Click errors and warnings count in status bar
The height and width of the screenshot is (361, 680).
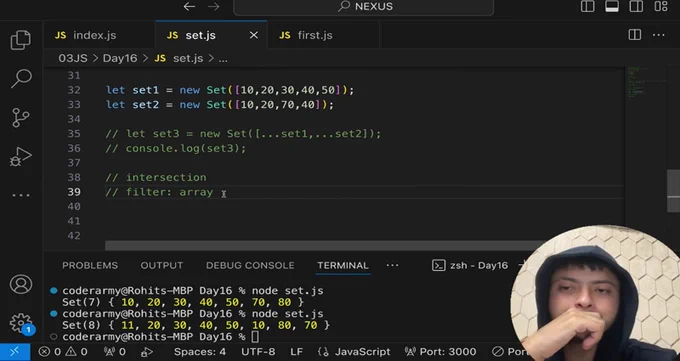63,351
